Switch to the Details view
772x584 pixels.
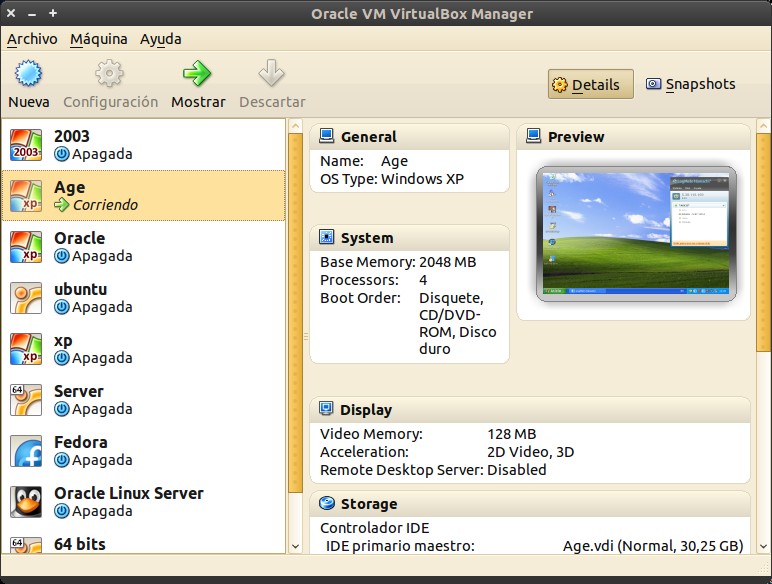pyautogui.click(x=590, y=84)
